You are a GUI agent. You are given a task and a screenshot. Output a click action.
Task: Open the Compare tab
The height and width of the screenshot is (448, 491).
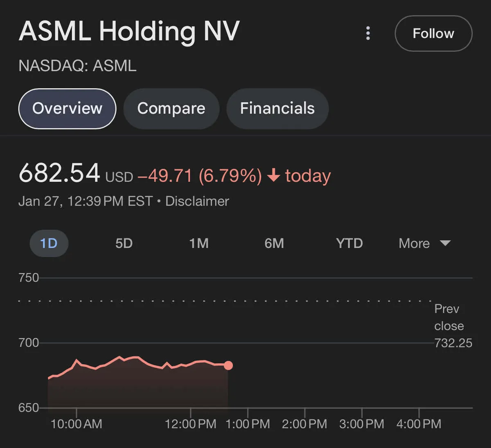[171, 109]
